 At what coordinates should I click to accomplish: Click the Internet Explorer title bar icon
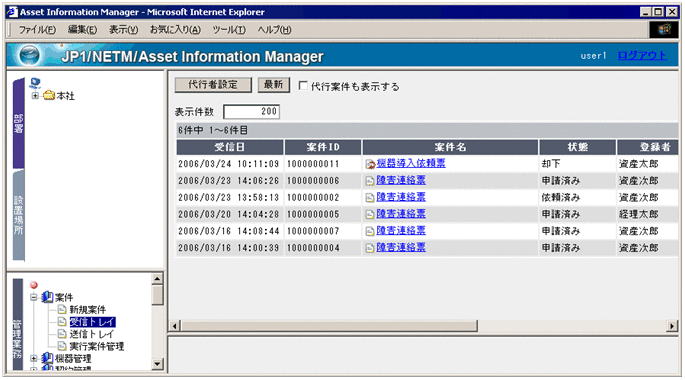coord(13,12)
